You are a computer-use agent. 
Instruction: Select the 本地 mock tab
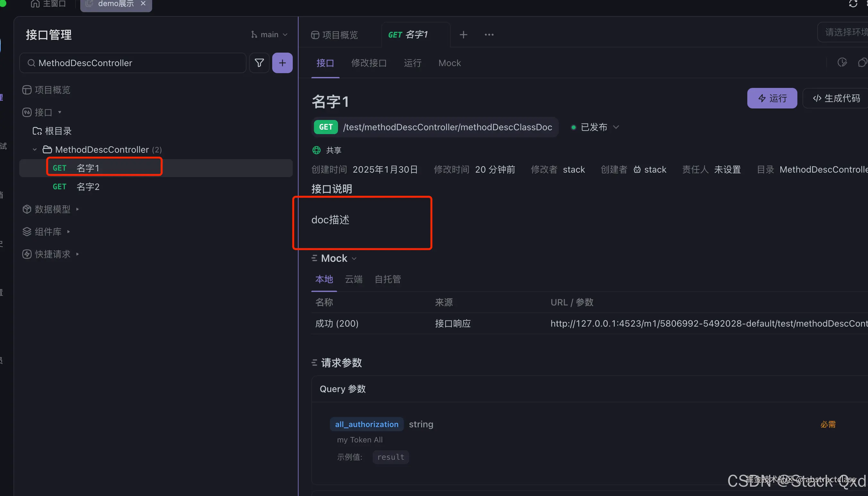click(324, 280)
